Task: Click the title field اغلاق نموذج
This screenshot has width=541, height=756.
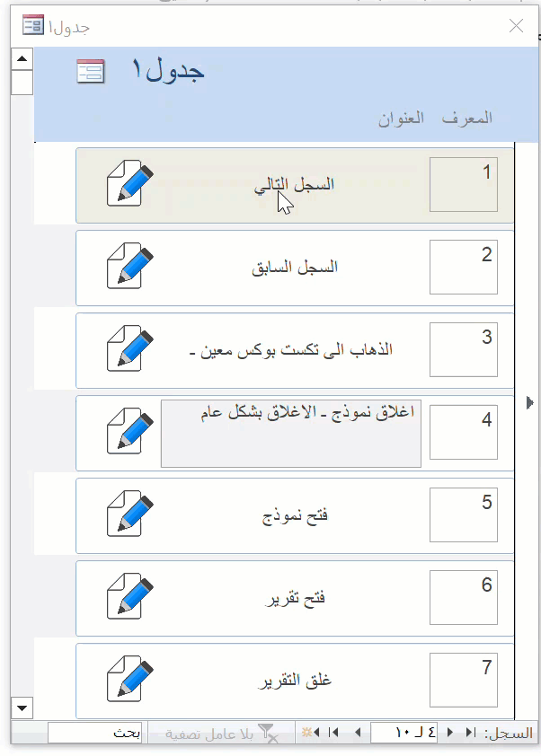Action: [x=291, y=434]
